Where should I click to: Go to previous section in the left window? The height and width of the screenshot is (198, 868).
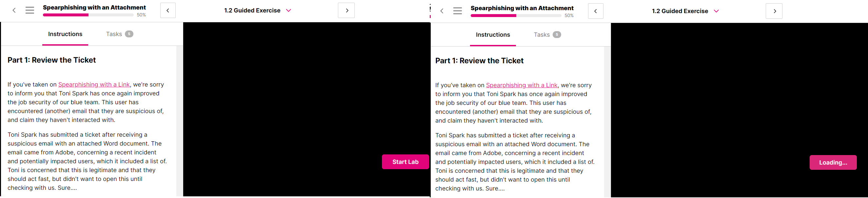(x=168, y=10)
